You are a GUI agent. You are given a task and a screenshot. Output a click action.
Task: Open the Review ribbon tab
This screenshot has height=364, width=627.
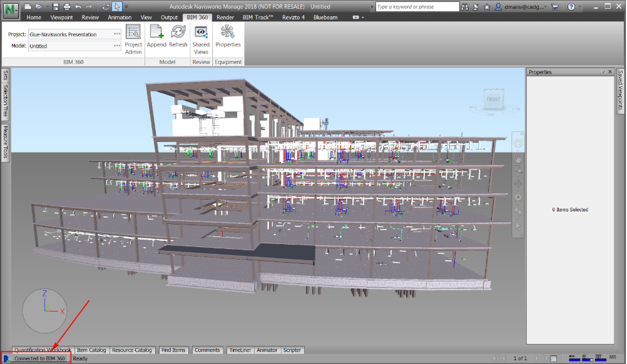[90, 17]
